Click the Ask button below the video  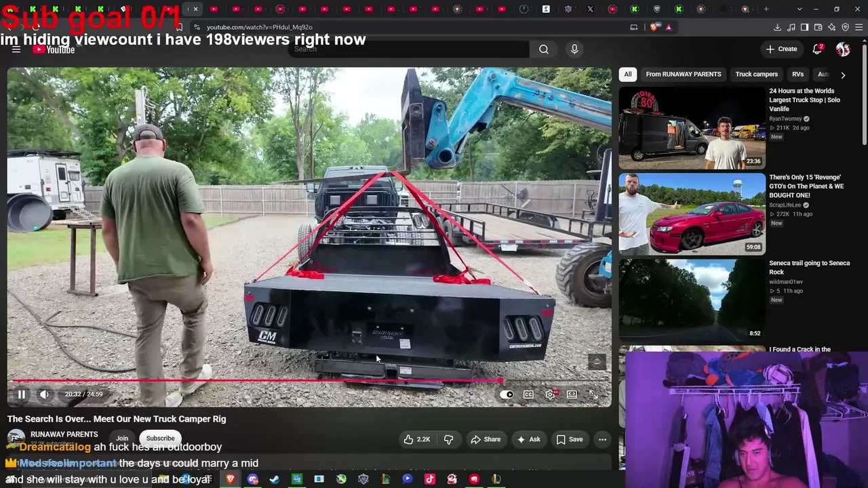tap(528, 439)
